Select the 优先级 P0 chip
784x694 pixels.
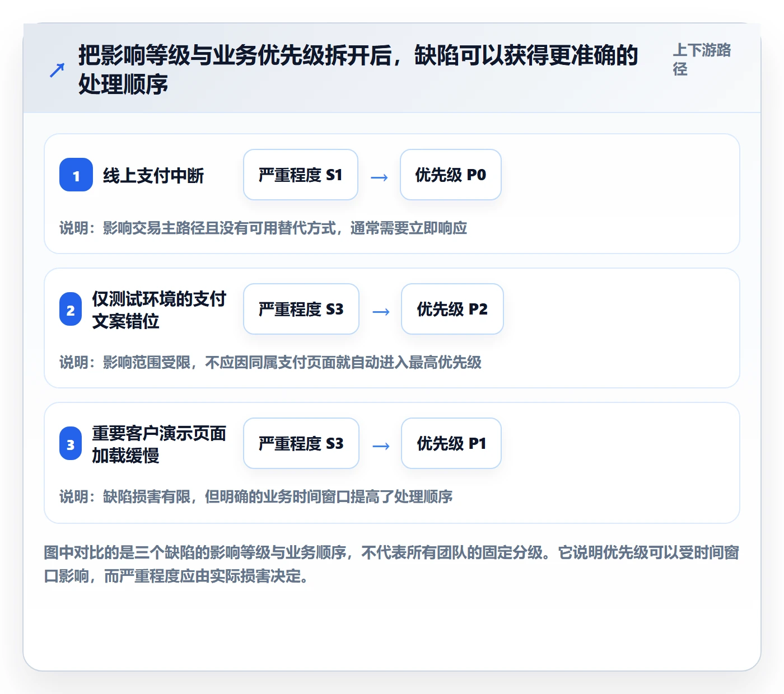point(451,175)
